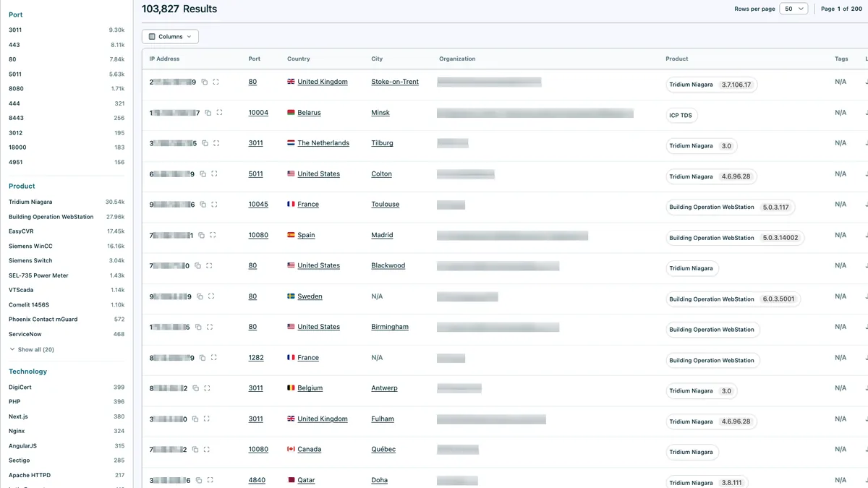Copy IP address in Québec row
The width and height of the screenshot is (868, 488).
click(x=196, y=450)
